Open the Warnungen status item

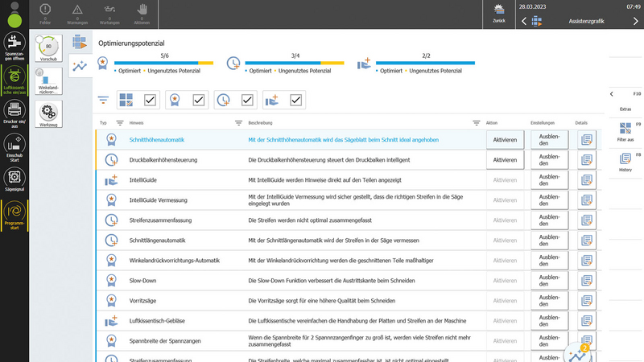click(x=99, y=14)
